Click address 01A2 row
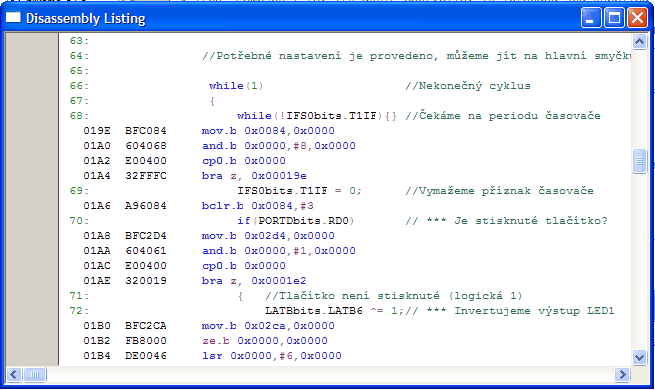This screenshot has width=655, height=390. 97,161
